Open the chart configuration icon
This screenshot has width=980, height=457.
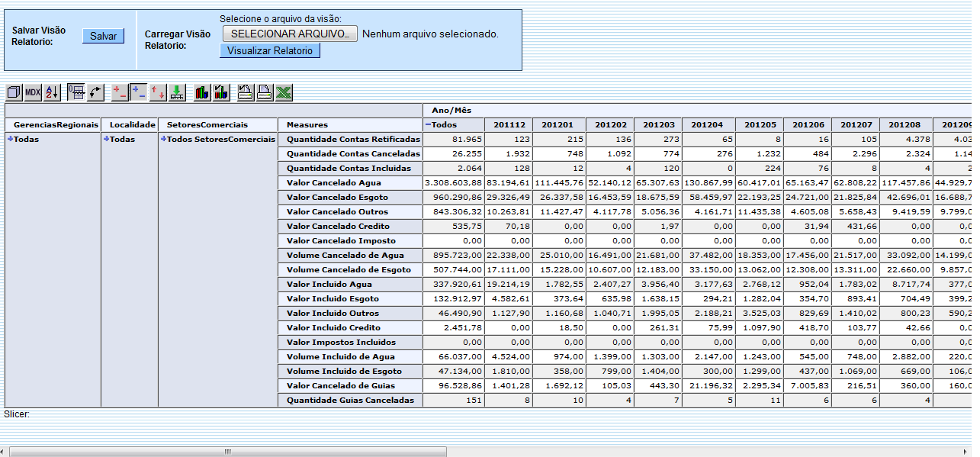[x=221, y=92]
